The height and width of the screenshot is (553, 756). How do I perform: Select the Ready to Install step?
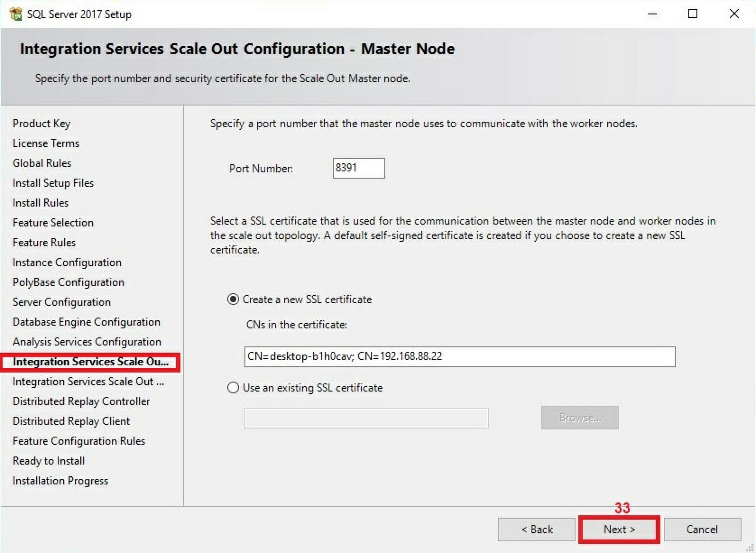49,461
